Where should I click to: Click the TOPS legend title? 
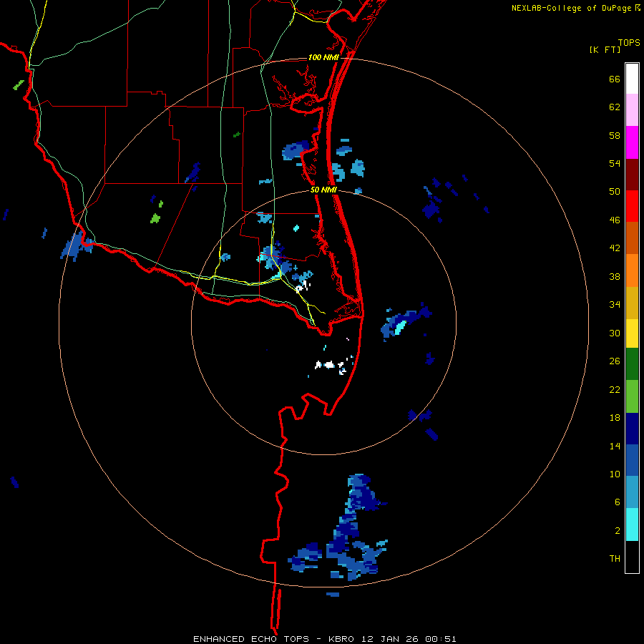(629, 42)
